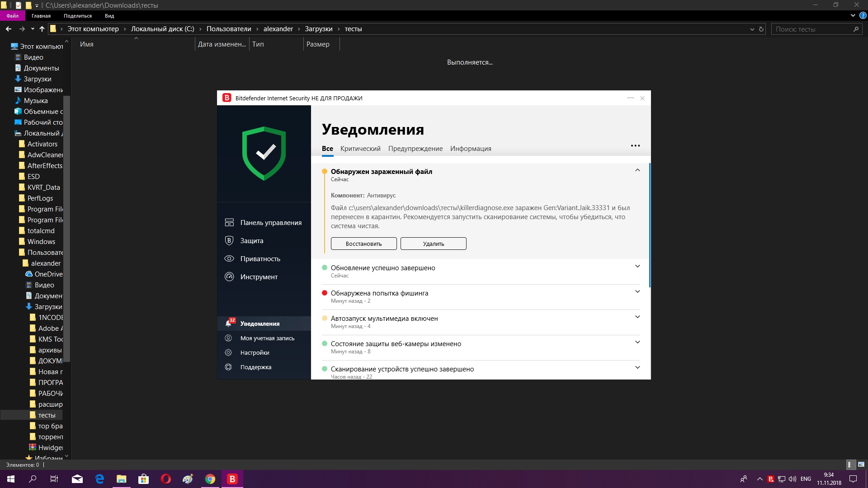The width and height of the screenshot is (868, 488).
Task: Click the notifications list scrollbar
Action: [x=650, y=226]
